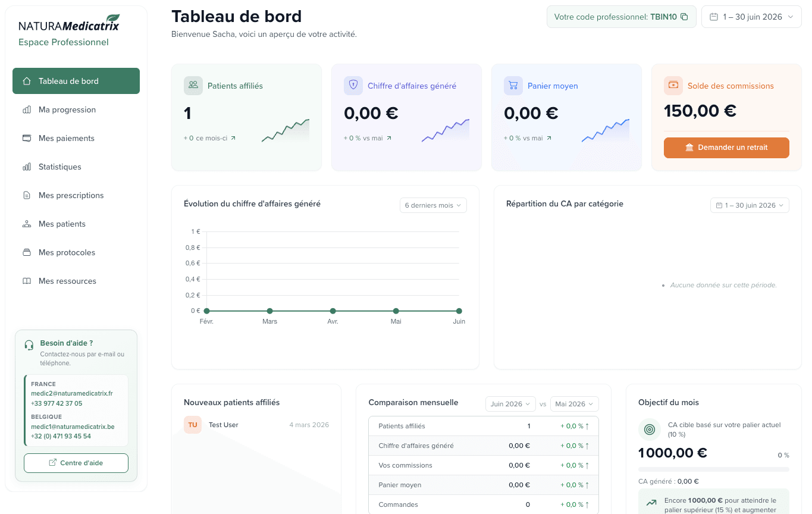Click the Vos commissions row in comparison table
Image resolution: width=812 pixels, height=514 pixels.
[x=484, y=465]
